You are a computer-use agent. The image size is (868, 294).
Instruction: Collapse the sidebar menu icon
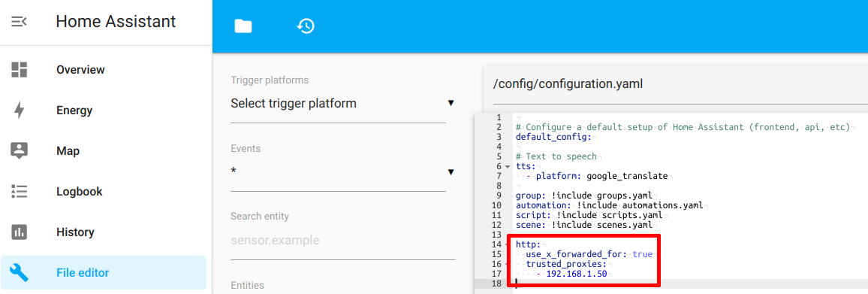point(20,22)
